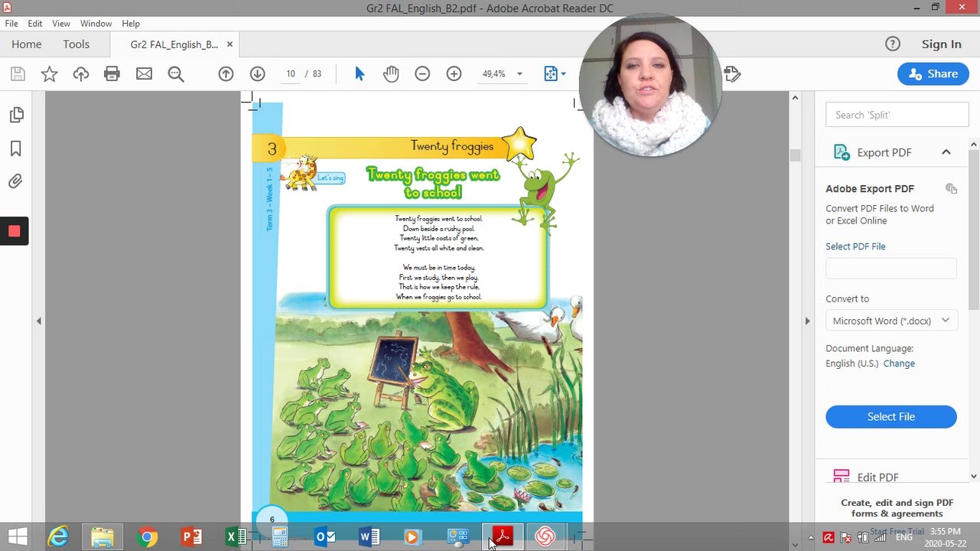Image resolution: width=980 pixels, height=551 pixels.
Task: Open the View menu
Action: click(61, 24)
